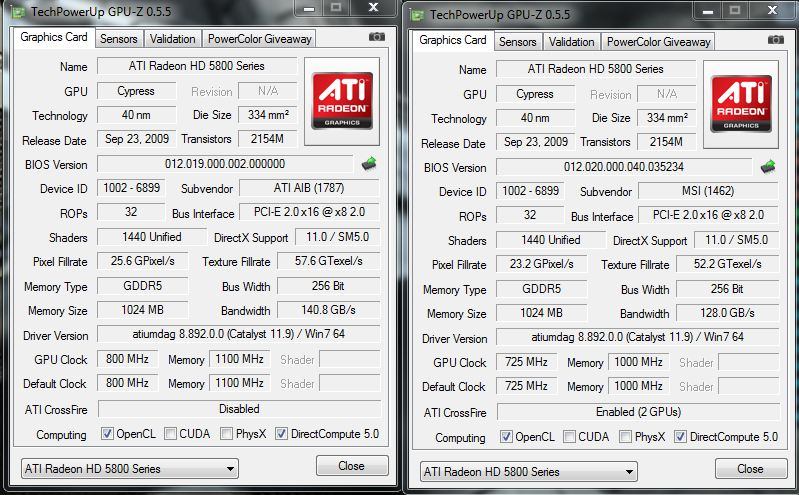Click Name field in left window

click(x=197, y=66)
